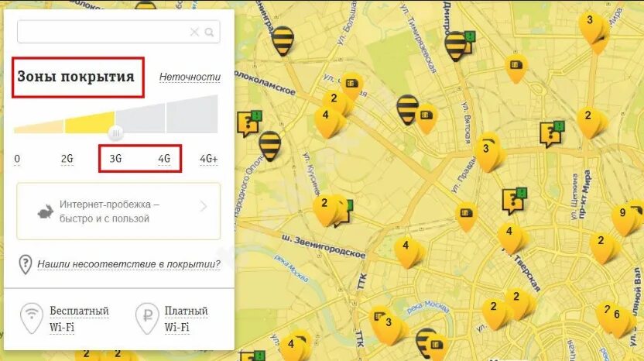
Task: Click the magnifier search icon
Action: pyautogui.click(x=209, y=32)
